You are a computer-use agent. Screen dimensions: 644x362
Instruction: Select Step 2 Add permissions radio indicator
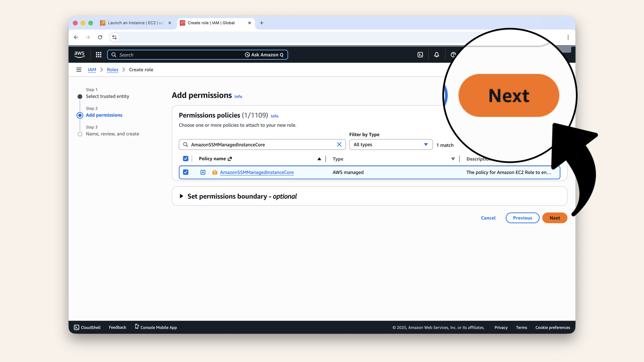(80, 115)
